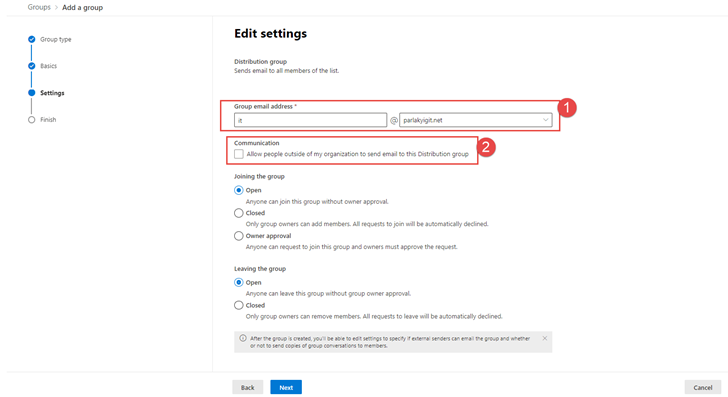The height and width of the screenshot is (397, 728).
Task: Click the Finish step empty circle
Action: (x=32, y=120)
